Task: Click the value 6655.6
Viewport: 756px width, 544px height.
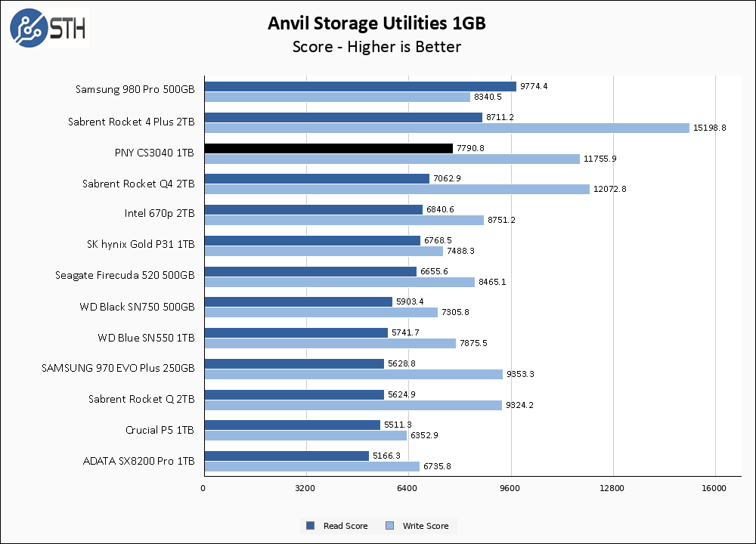Action: point(434,271)
